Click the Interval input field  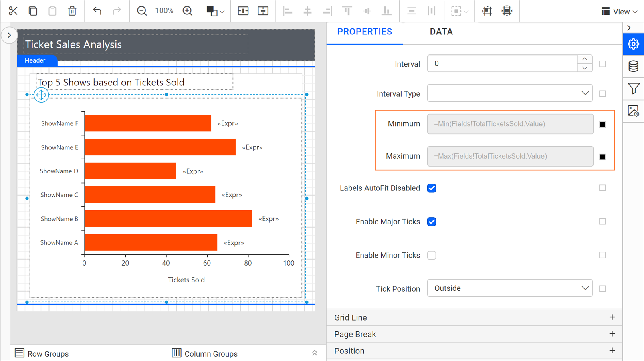(x=502, y=64)
